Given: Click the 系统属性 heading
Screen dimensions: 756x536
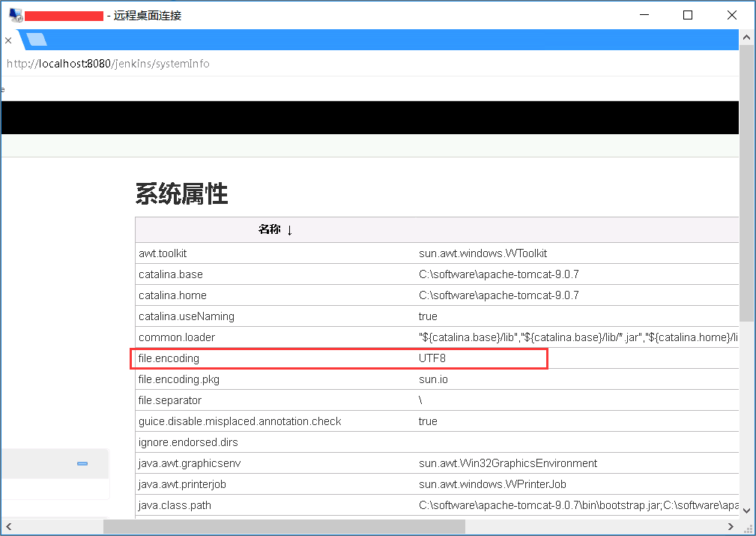Looking at the screenshot, I should coord(181,193).
